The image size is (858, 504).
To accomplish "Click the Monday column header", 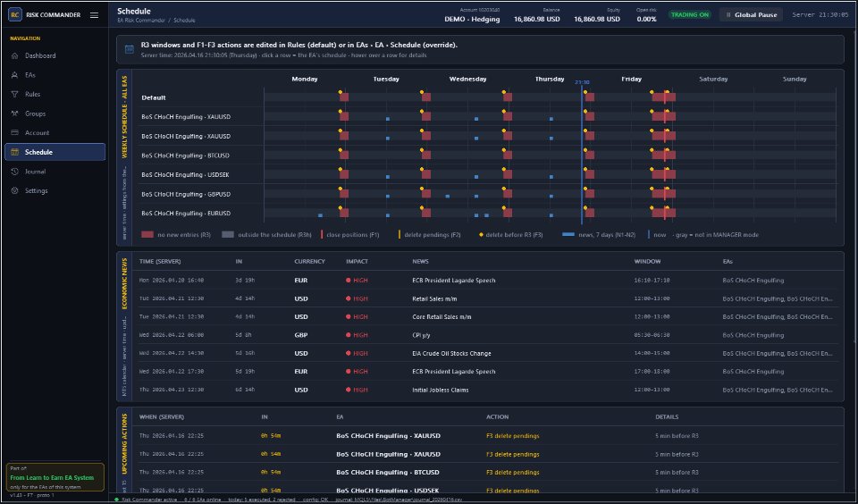I will pyautogui.click(x=305, y=79).
